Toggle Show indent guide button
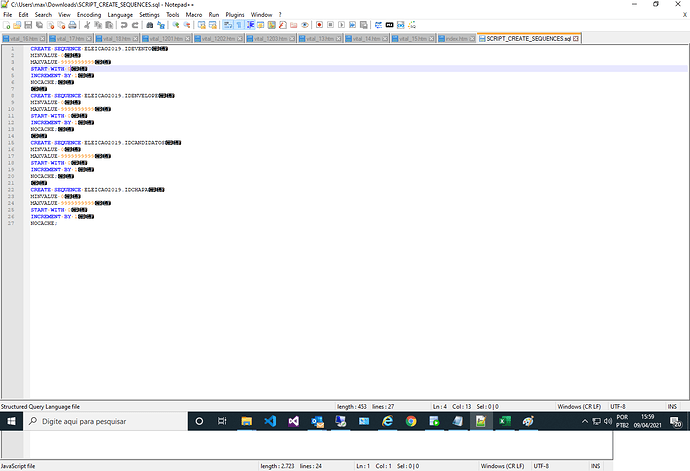 pyautogui.click(x=250, y=25)
